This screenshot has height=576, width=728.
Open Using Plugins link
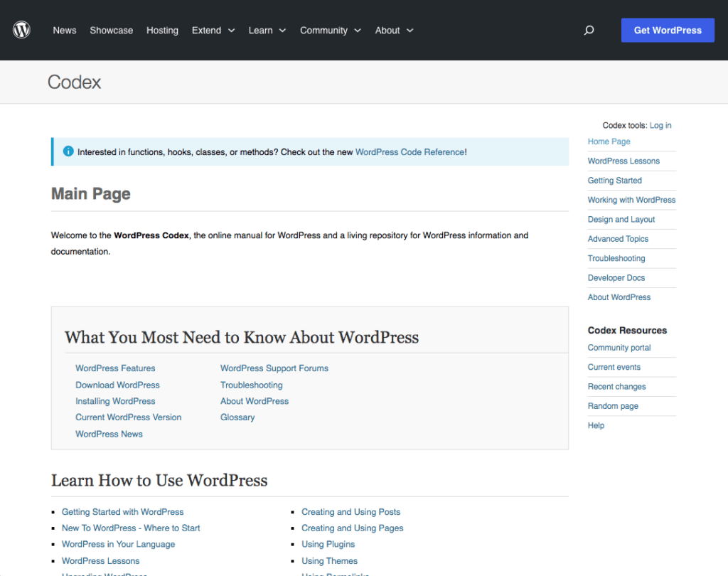tap(328, 544)
